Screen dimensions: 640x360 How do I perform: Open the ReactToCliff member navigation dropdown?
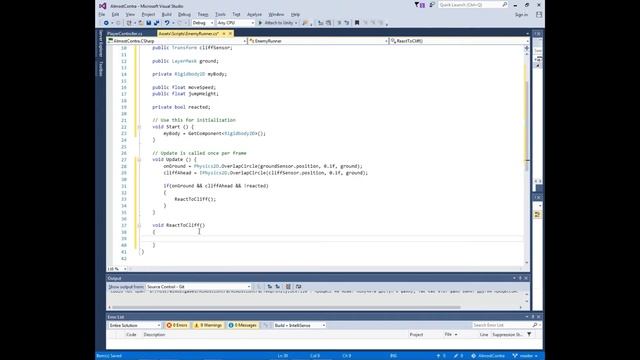click(x=459, y=41)
